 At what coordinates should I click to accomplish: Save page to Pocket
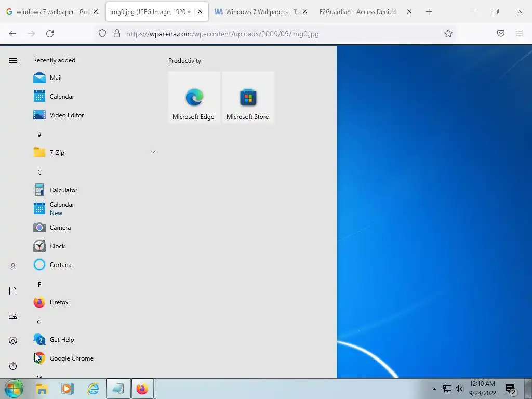tap(501, 33)
